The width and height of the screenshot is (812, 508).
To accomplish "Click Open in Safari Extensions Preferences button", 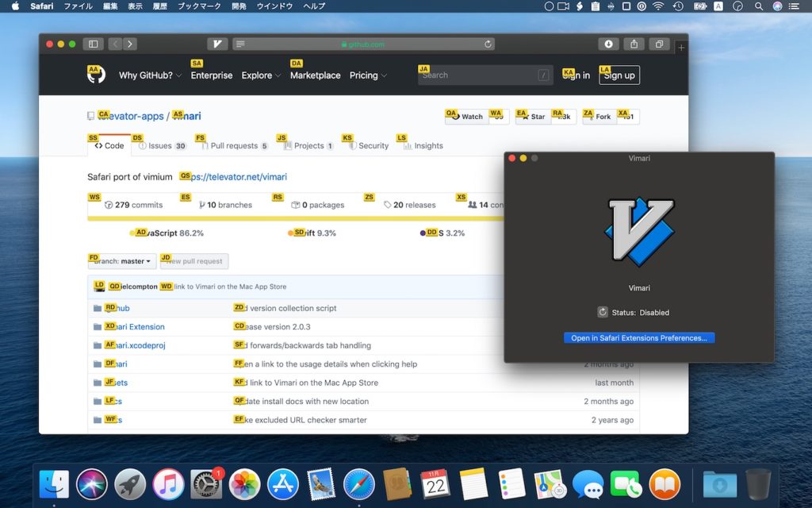I will [639, 337].
